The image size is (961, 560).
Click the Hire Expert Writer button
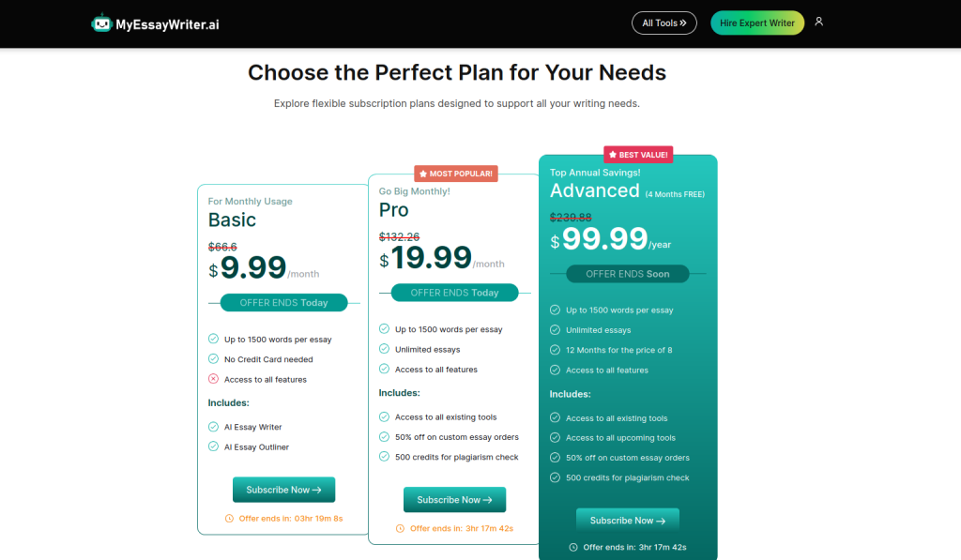pyautogui.click(x=757, y=23)
